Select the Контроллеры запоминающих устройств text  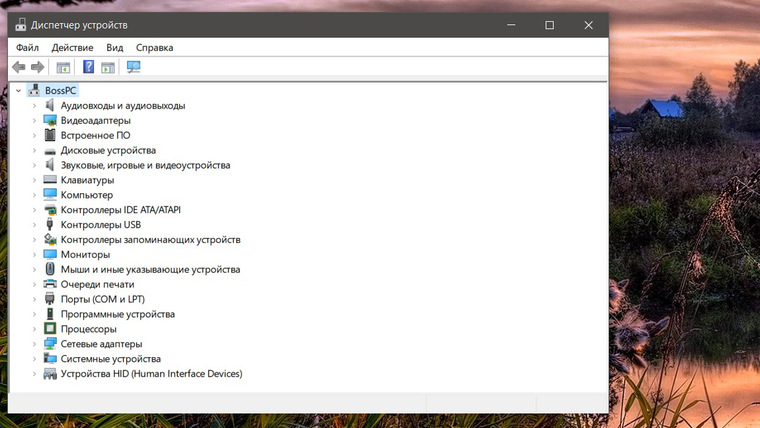(x=150, y=239)
